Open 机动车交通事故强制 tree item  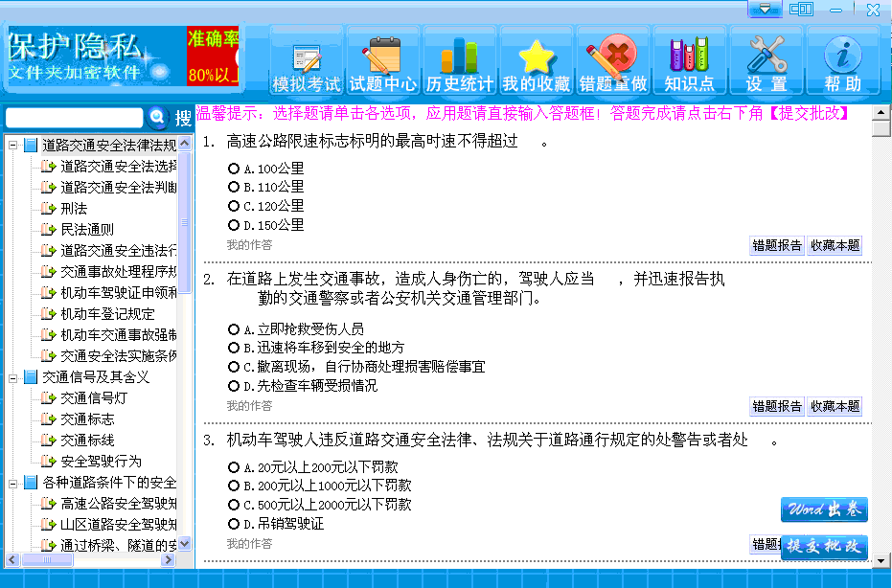(x=119, y=335)
